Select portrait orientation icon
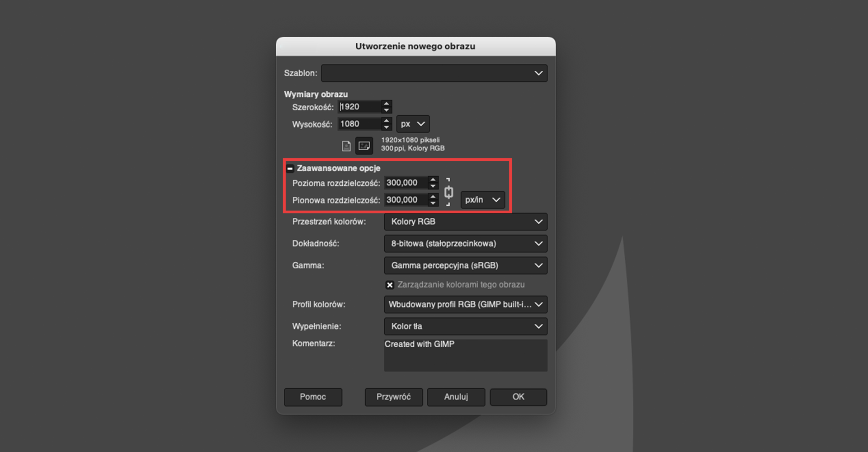Viewport: 868px width, 452px height. pos(346,146)
